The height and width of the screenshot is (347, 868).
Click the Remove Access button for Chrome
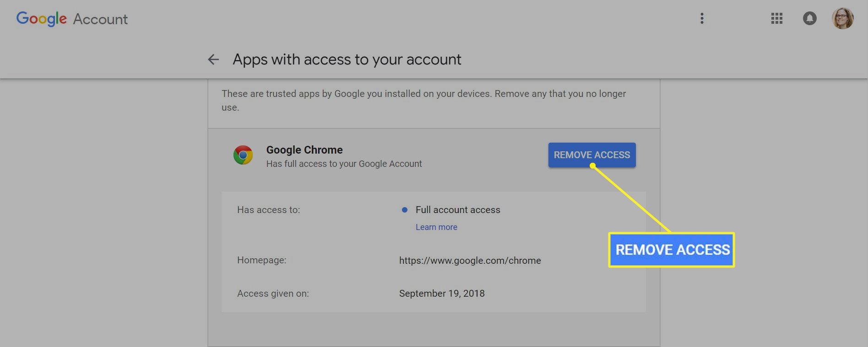(592, 155)
